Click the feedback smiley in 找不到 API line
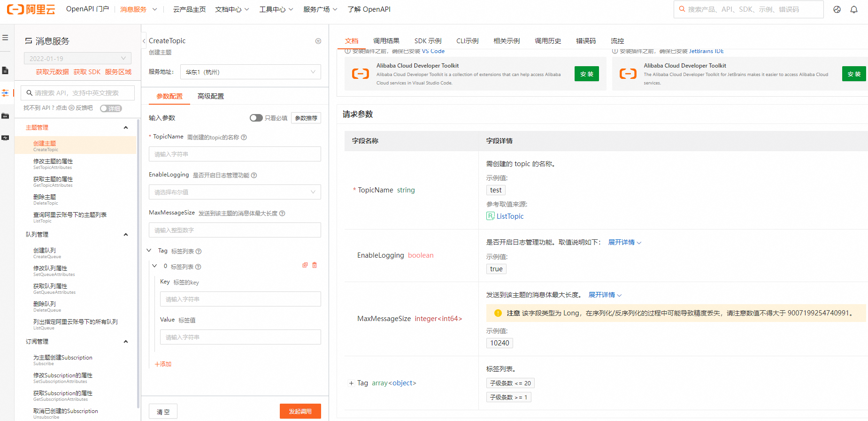Screen dimensions: 868x421 point(72,107)
